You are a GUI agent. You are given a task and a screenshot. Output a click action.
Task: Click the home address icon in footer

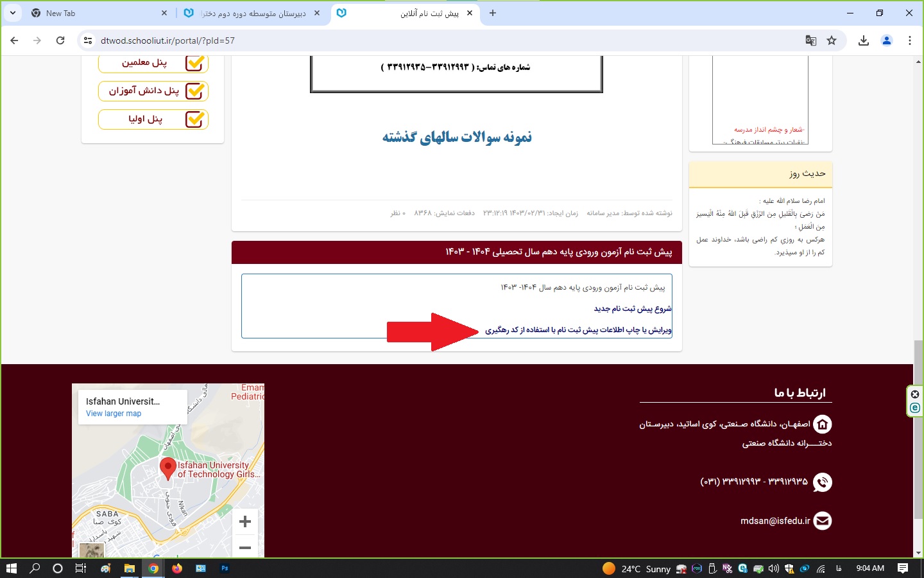pos(822,425)
